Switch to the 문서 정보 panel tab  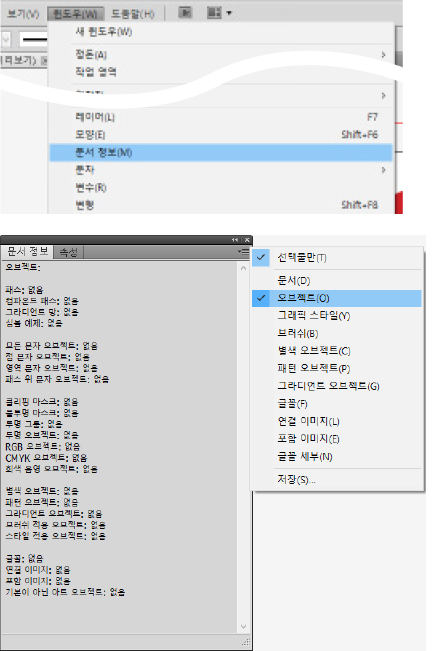click(x=27, y=252)
